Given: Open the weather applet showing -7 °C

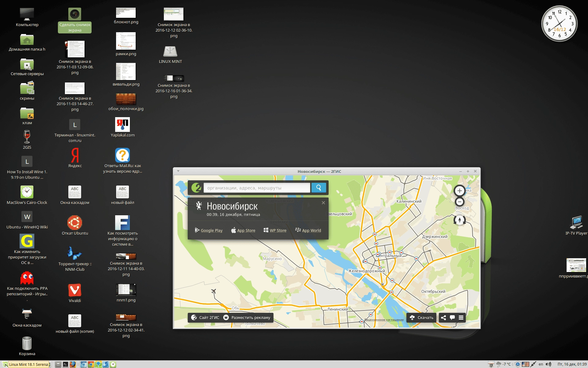Looking at the screenshot, I should click(504, 364).
